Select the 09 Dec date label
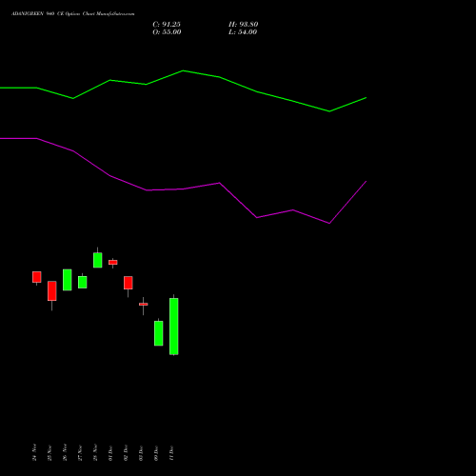This screenshot has width=476, height=476. tap(156, 453)
